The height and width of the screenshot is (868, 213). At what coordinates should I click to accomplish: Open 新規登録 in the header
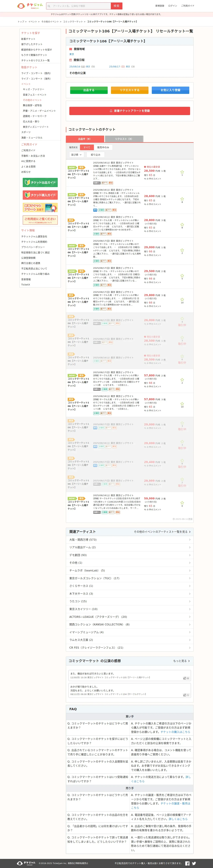160,6
